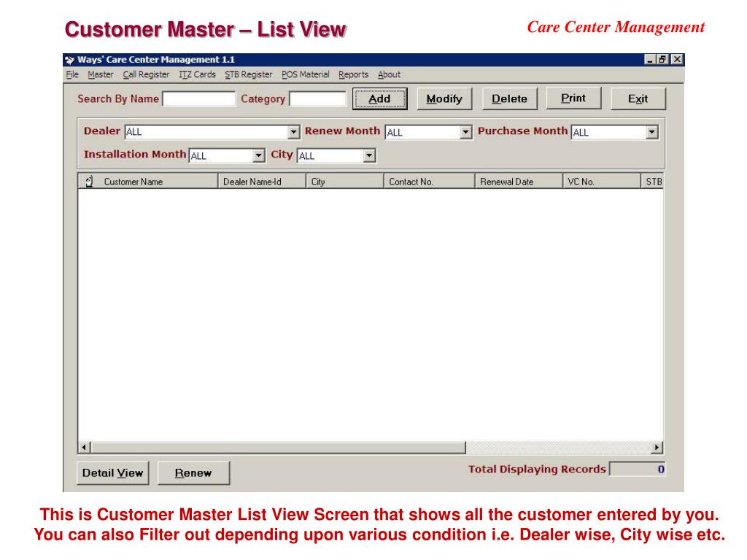Screen dimensions: 747x560
Task: Restore the Care Center Management window
Action: pos(662,60)
